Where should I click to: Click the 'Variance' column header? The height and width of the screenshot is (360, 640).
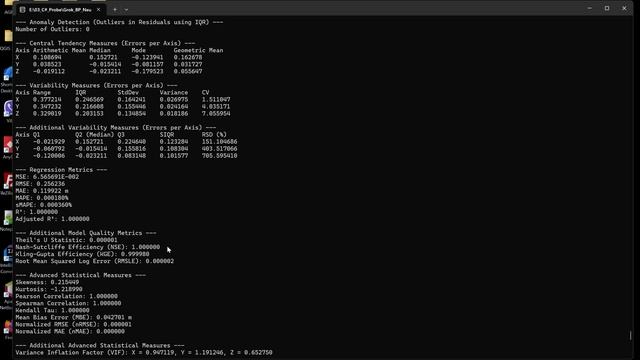pos(174,93)
